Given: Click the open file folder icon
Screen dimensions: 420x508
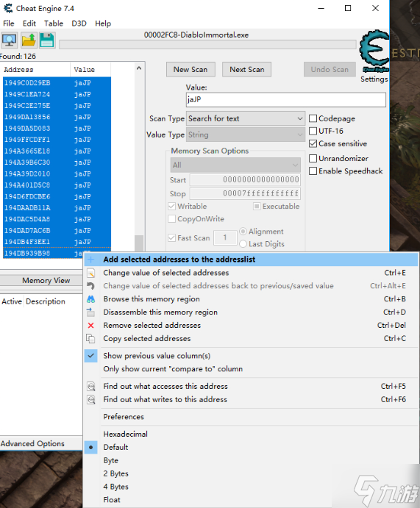Looking at the screenshot, I should click(29, 40).
